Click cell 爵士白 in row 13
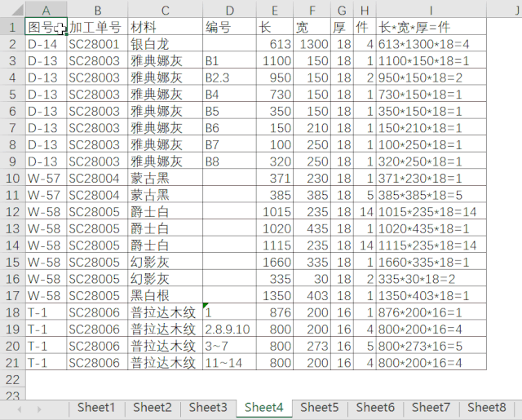This screenshot has height=420, width=522. click(165, 228)
